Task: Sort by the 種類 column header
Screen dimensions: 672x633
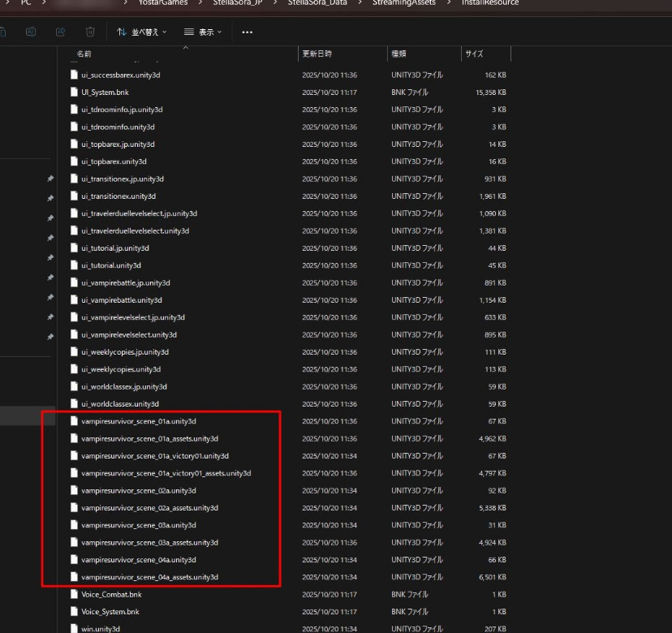Action: tap(399, 54)
